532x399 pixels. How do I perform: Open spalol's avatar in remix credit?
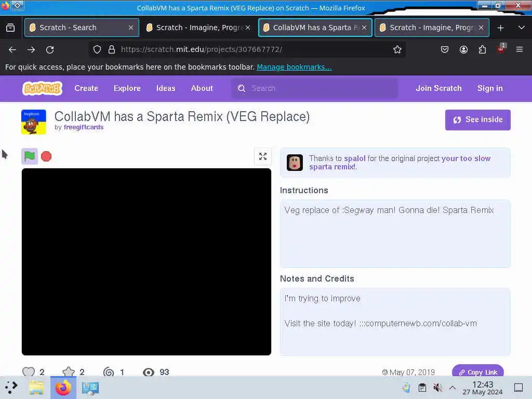[295, 162]
